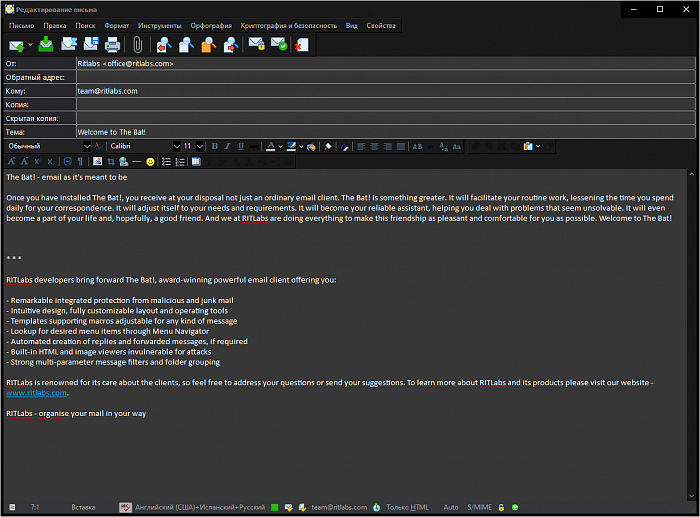Open the Формат menu
700x517 pixels.
(x=117, y=25)
